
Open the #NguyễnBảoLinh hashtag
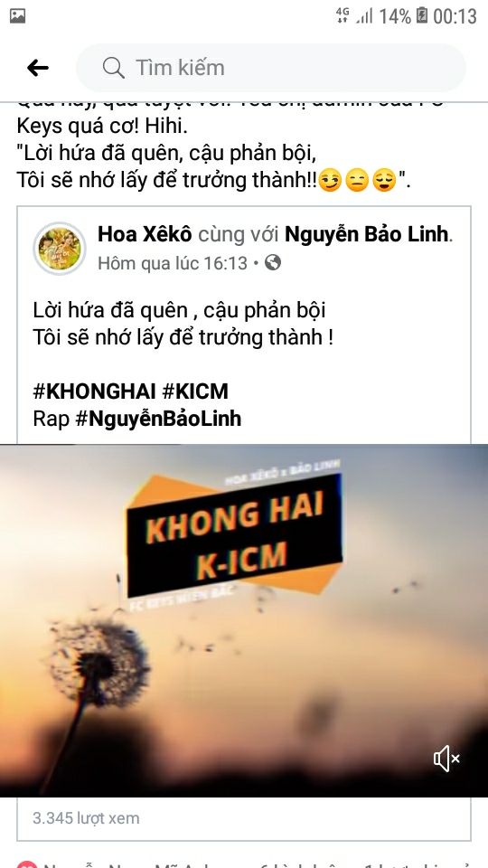click(158, 419)
